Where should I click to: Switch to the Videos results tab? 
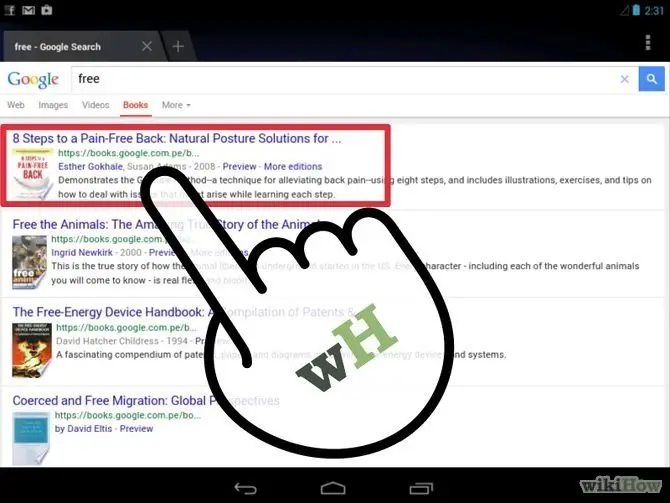[x=96, y=105]
